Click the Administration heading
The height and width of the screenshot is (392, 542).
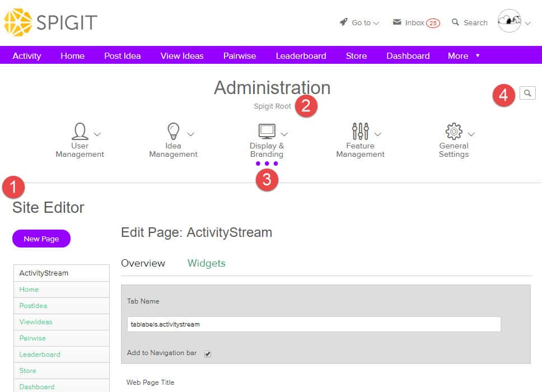pyautogui.click(x=272, y=87)
